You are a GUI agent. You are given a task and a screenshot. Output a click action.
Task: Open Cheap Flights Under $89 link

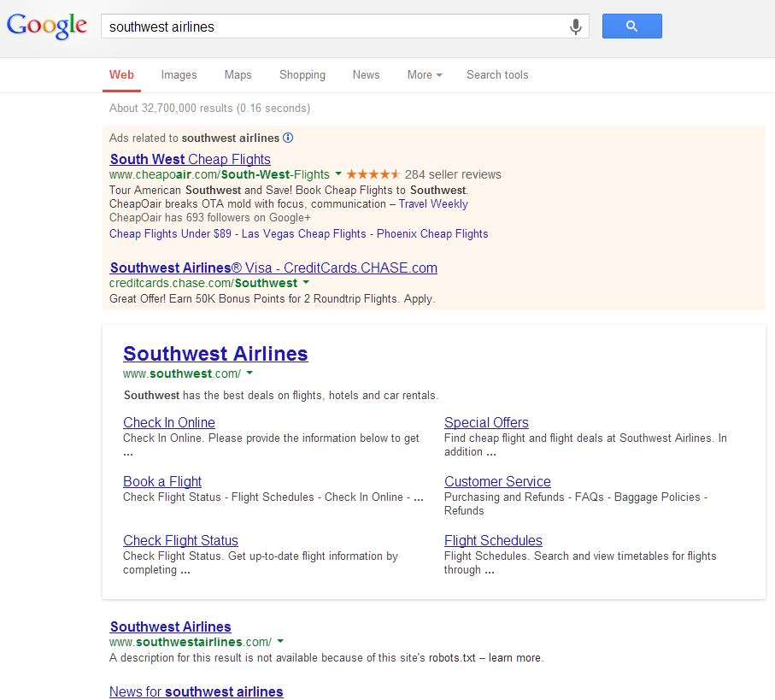pyautogui.click(x=170, y=234)
